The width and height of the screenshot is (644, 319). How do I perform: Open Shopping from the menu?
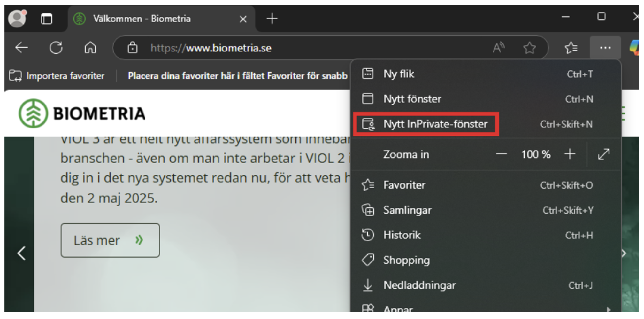[486, 260]
